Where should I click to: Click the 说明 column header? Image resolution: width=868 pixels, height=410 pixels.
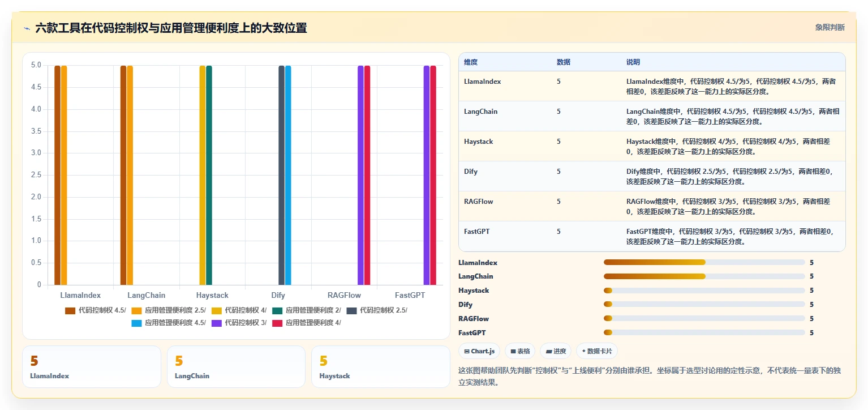[633, 62]
